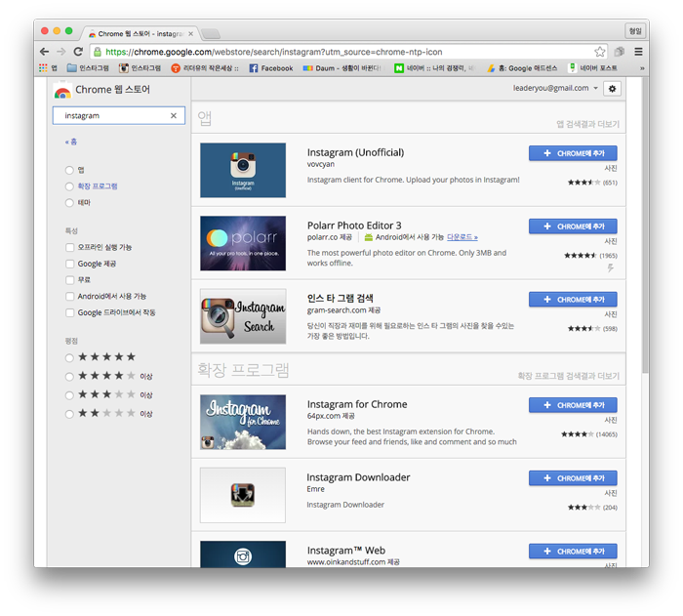
Task: Open the 인스 타 그램 검색 title
Action: (x=341, y=298)
